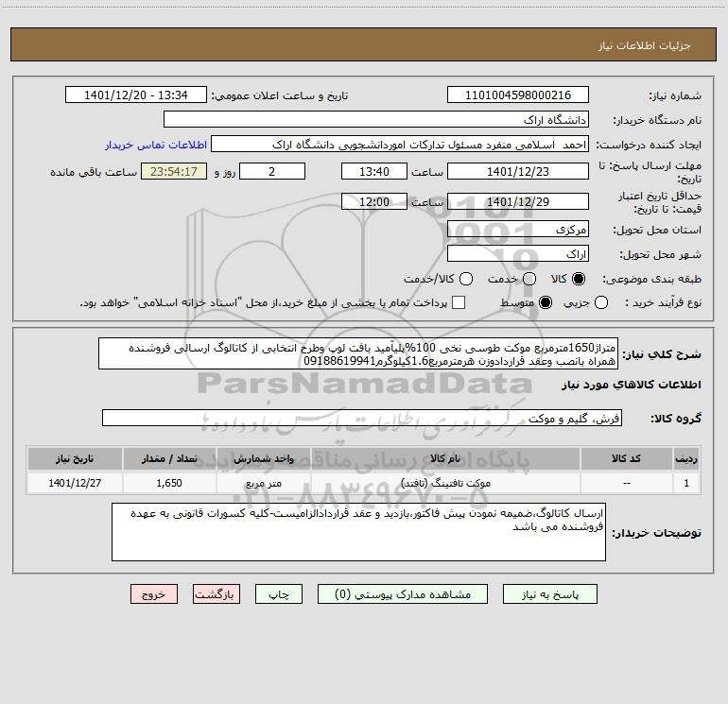
Task: Click the 'بازگشت' back button
Action: [217, 594]
